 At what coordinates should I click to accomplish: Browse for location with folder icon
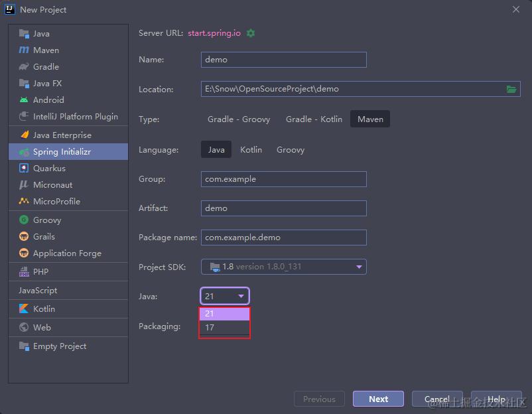(511, 90)
